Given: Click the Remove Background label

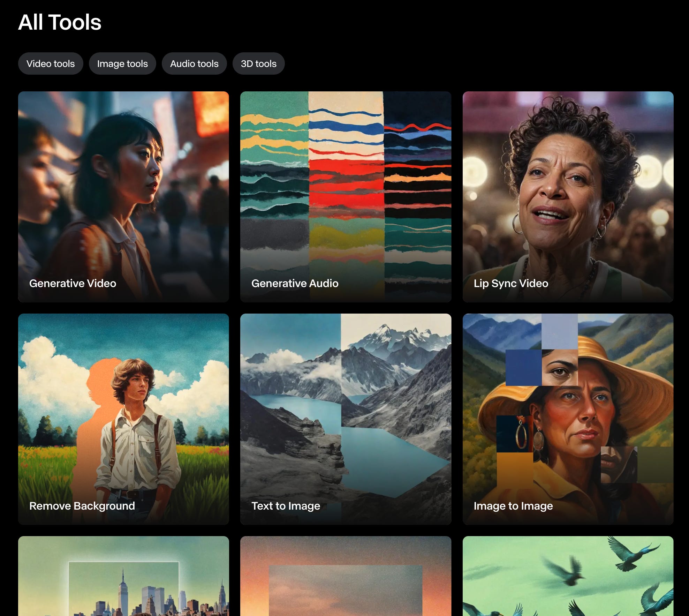Looking at the screenshot, I should [x=82, y=506].
